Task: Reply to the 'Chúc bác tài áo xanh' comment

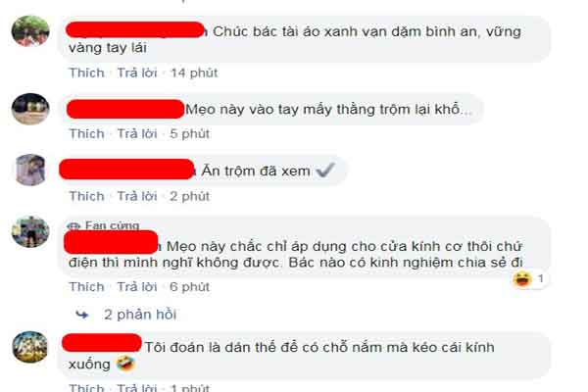Action: (x=137, y=73)
